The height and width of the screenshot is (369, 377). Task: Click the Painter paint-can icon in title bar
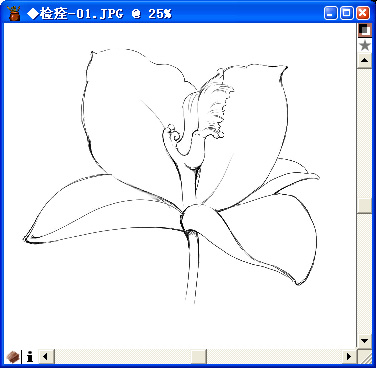click(14, 13)
